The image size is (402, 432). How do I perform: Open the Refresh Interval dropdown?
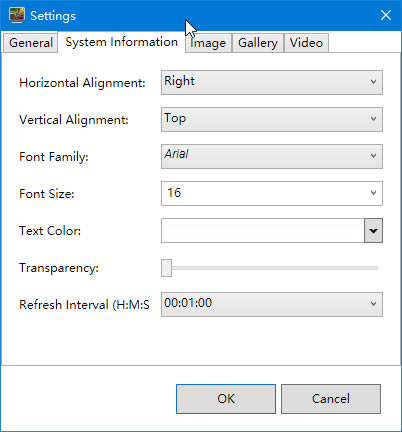click(x=272, y=304)
